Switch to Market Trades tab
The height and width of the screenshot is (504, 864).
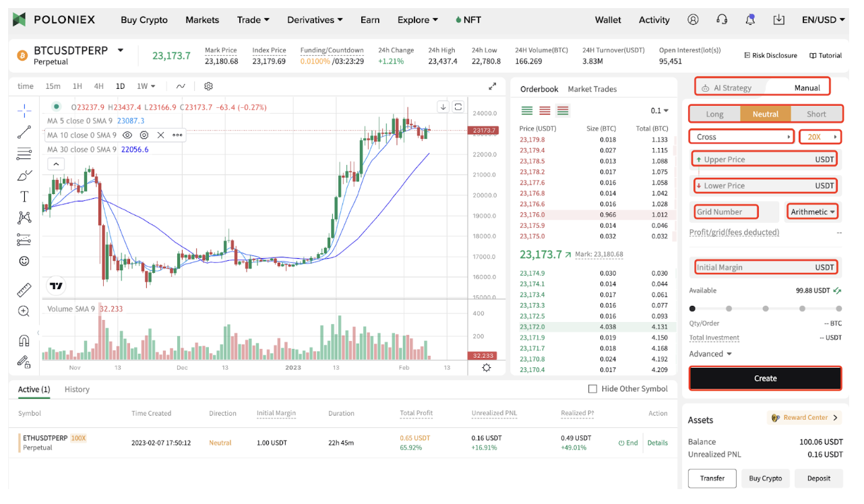(592, 89)
